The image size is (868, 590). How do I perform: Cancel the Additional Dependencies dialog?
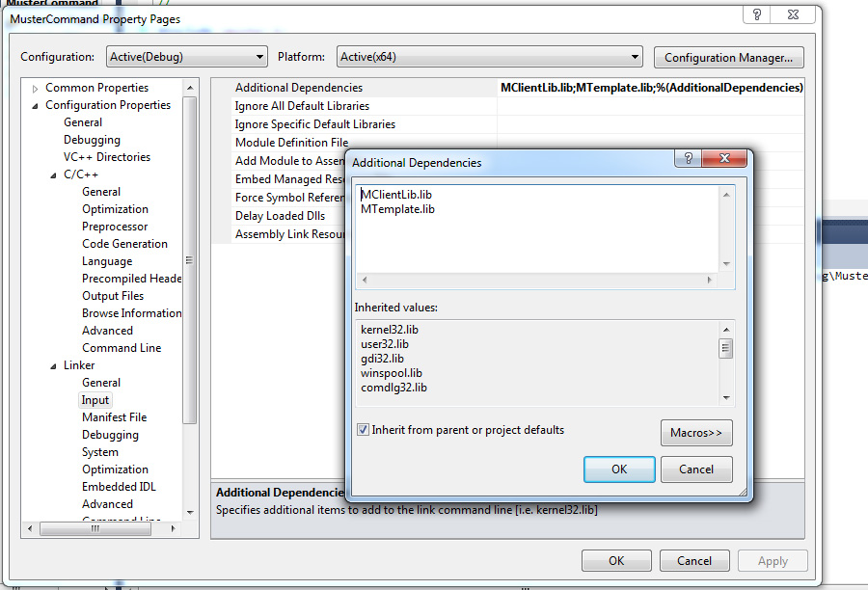698,469
